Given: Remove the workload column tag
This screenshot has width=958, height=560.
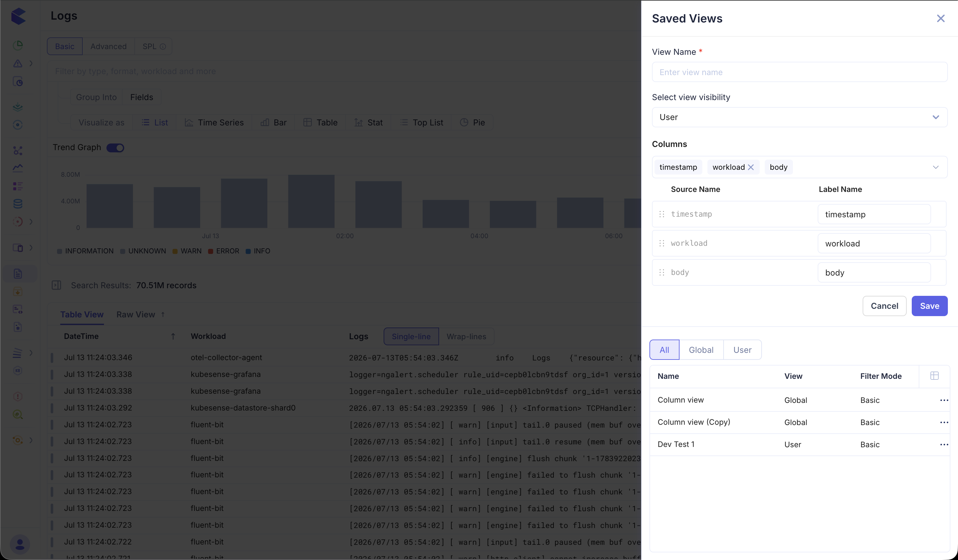Looking at the screenshot, I should pos(751,167).
